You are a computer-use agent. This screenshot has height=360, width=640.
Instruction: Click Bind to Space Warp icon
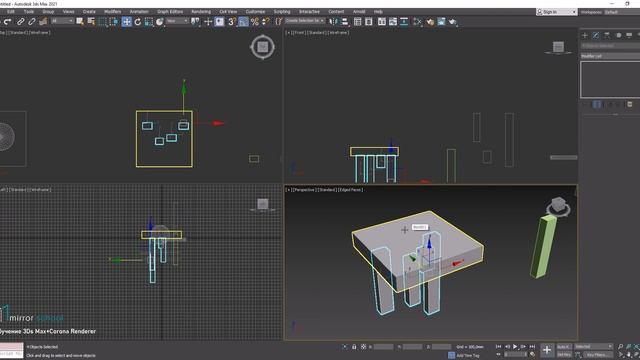pos(43,22)
